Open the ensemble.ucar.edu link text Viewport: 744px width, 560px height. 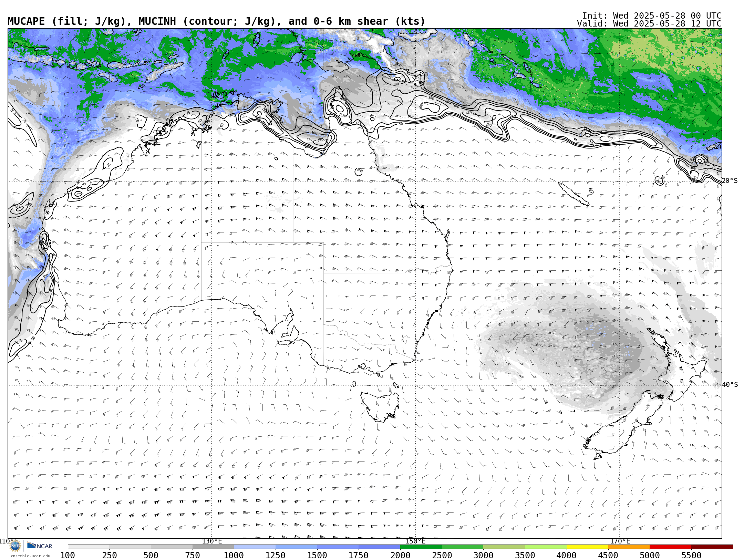coord(30,556)
